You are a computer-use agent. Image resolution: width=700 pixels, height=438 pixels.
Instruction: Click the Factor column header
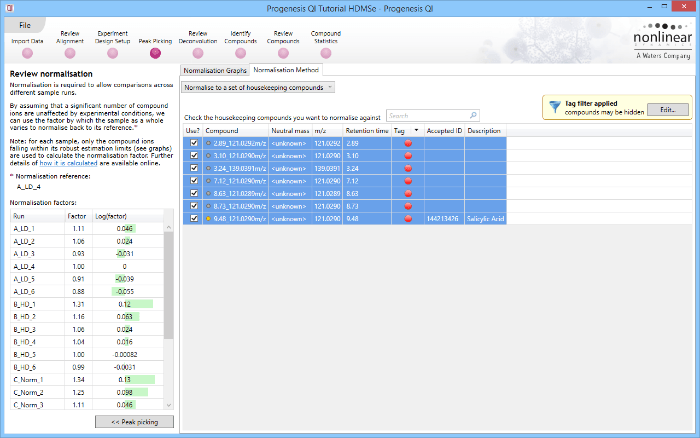(x=79, y=216)
